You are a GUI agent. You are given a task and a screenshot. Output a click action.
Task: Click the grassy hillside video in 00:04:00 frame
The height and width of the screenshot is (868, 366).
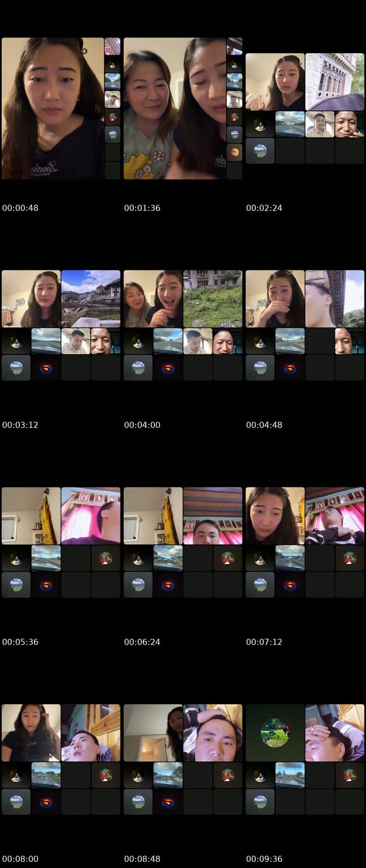pos(213,299)
